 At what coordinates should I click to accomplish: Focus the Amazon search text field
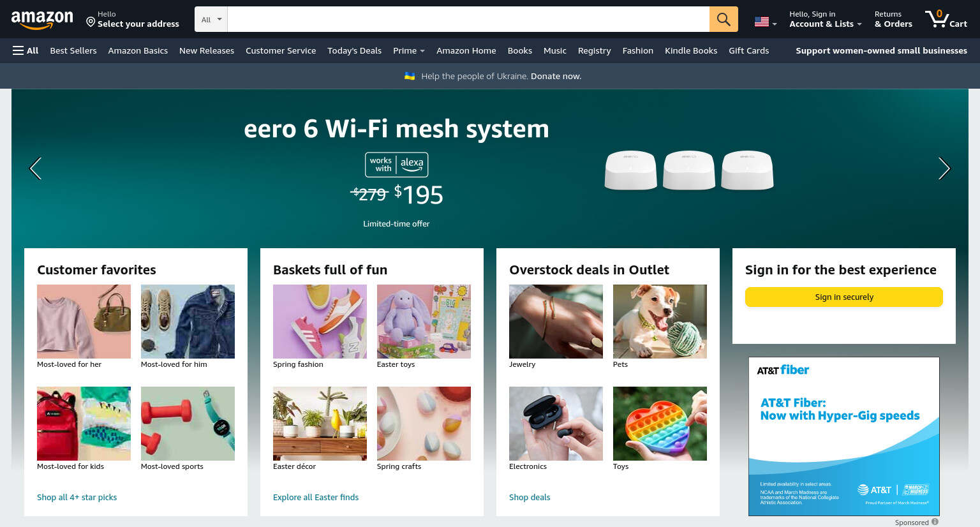click(468, 19)
